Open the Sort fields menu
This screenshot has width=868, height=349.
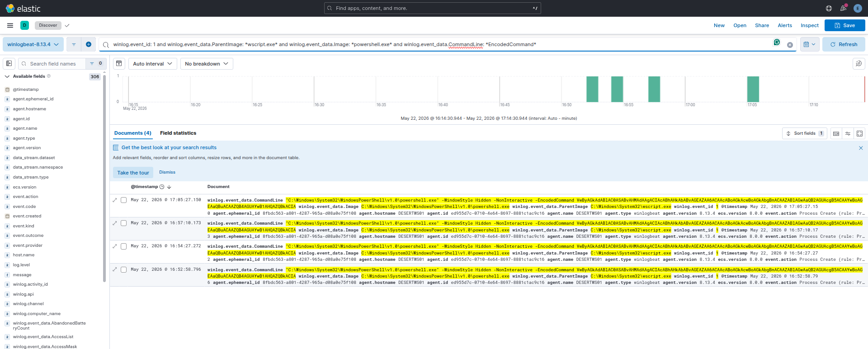click(x=804, y=133)
